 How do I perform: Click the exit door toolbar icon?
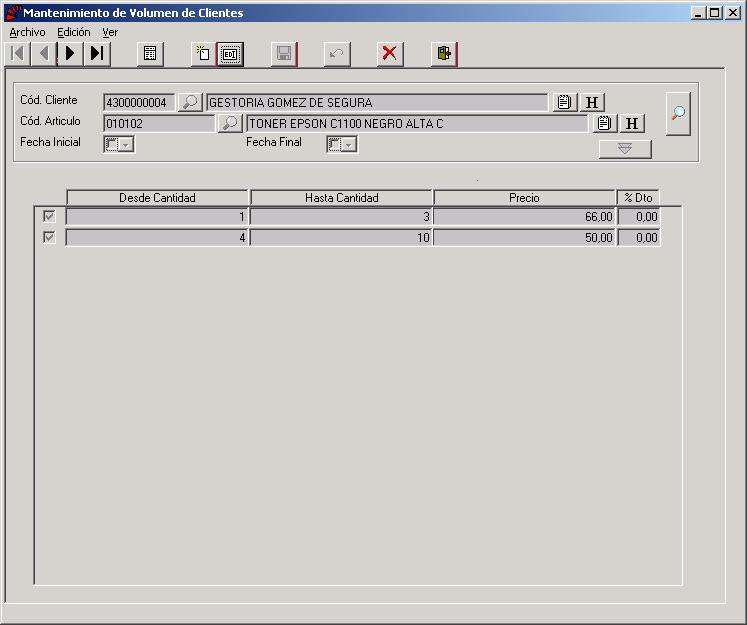pyautogui.click(x=444, y=53)
